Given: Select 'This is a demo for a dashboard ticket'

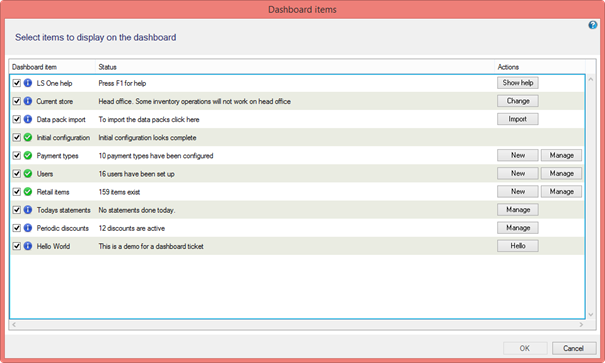Looking at the screenshot, I should 151,246.
